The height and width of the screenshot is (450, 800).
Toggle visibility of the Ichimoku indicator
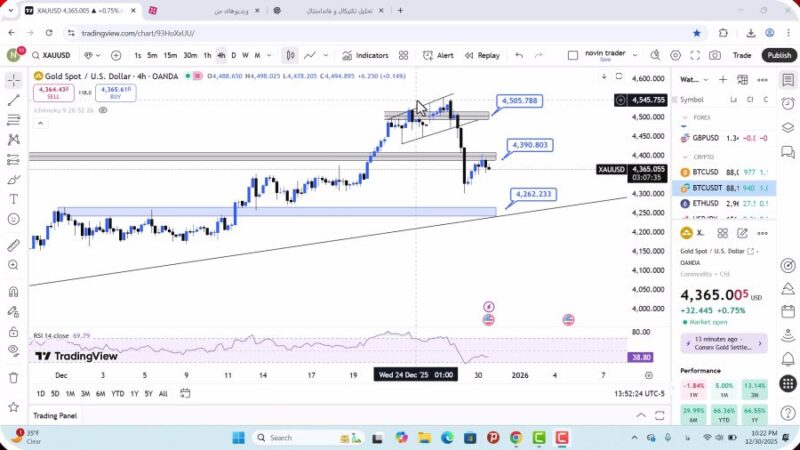[101, 109]
